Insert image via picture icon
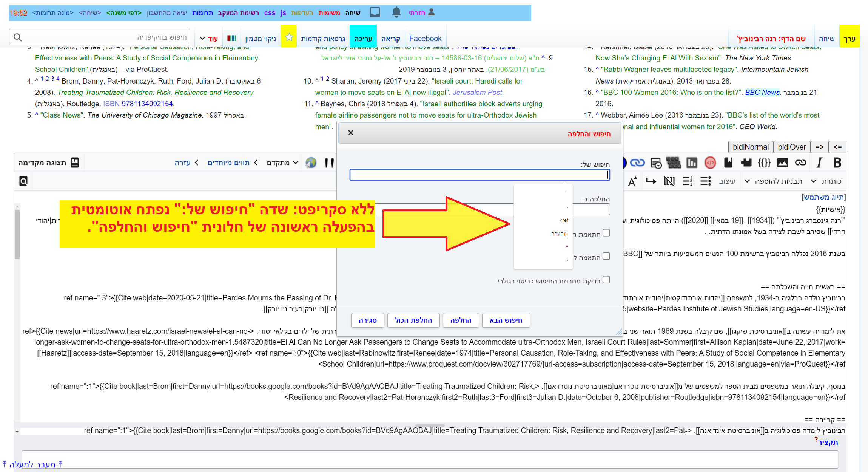The width and height of the screenshot is (868, 472). click(x=782, y=163)
